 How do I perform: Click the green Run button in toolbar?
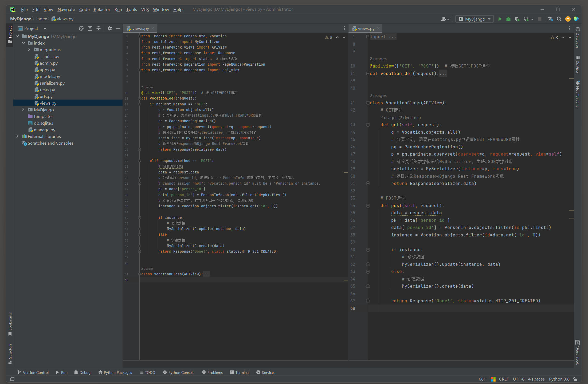(x=500, y=19)
